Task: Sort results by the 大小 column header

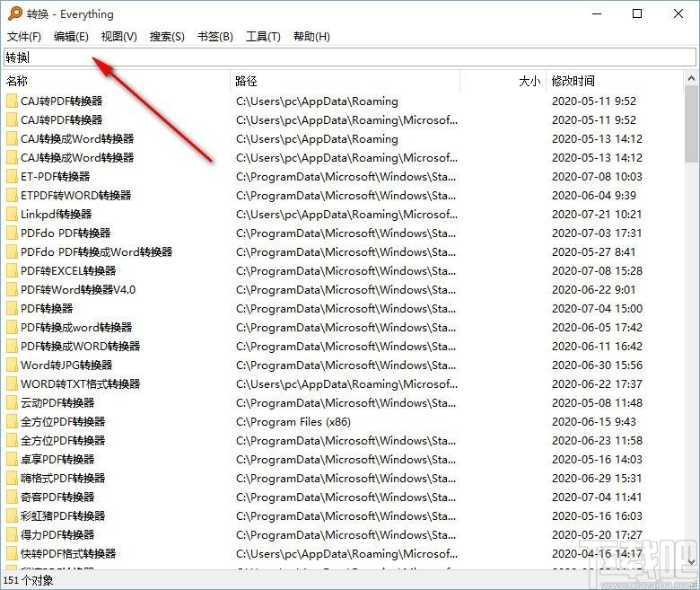Action: click(x=503, y=81)
